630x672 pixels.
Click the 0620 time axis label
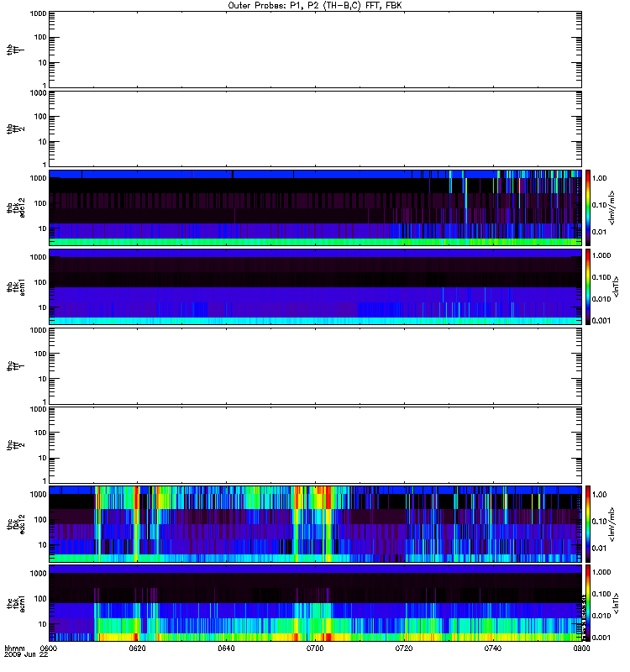(138, 648)
